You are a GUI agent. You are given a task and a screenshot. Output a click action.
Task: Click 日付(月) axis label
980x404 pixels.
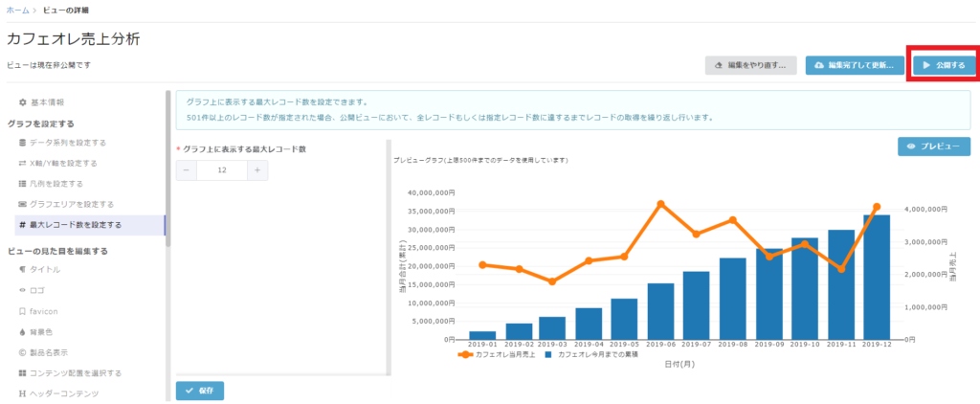(x=679, y=364)
